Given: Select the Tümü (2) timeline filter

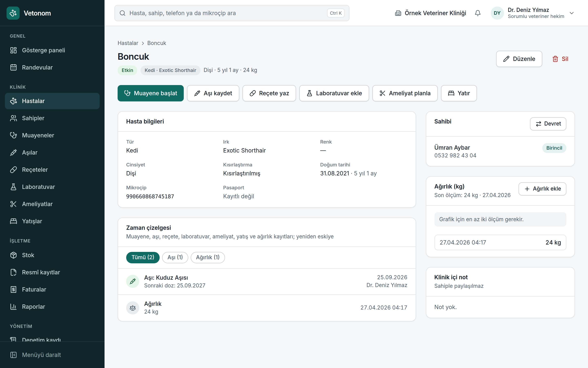Looking at the screenshot, I should 143,258.
